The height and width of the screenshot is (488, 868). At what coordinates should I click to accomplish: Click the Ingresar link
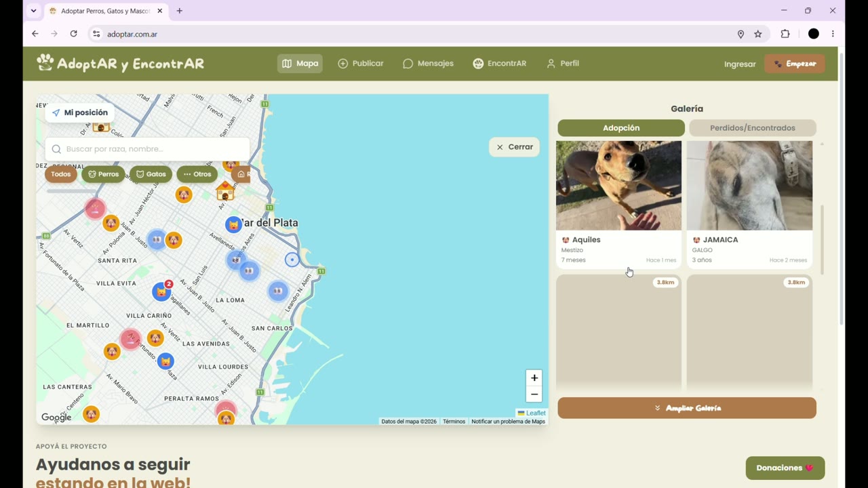[740, 64]
